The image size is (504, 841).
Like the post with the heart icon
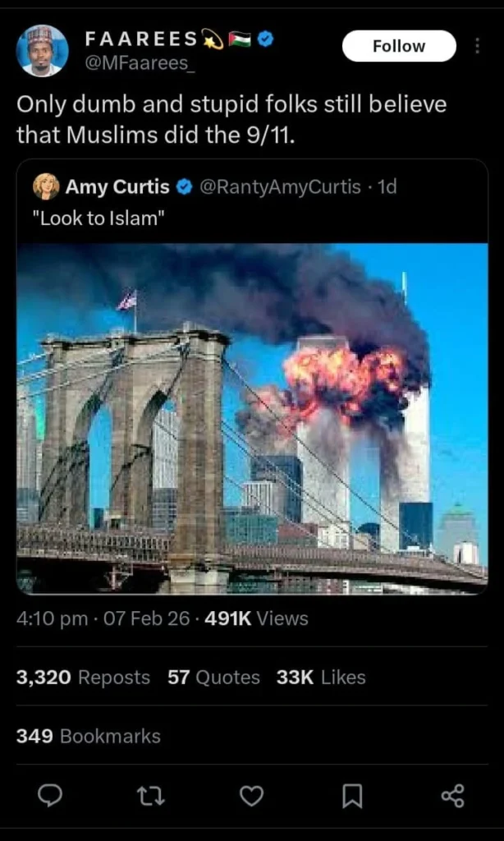pos(251,795)
